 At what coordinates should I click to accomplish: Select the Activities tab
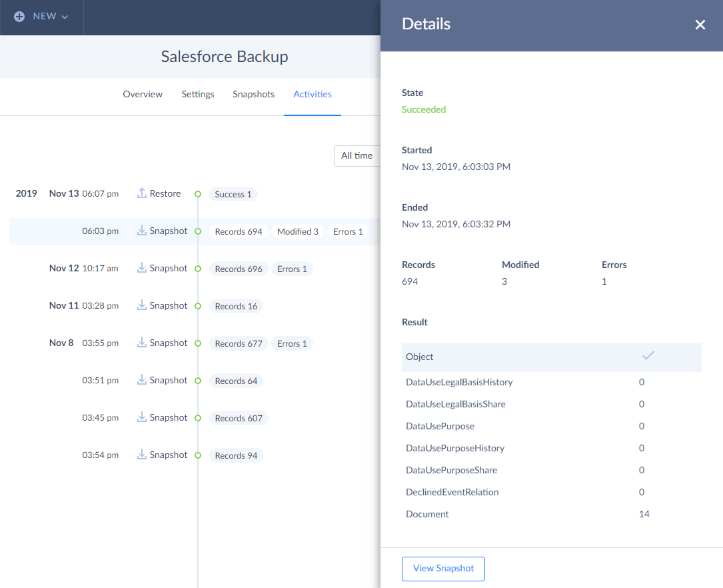point(313,94)
